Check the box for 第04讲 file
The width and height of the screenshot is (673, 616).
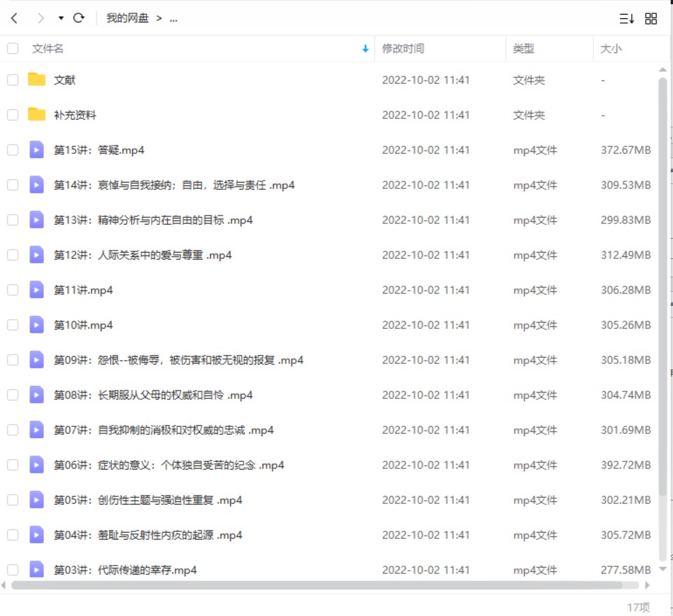click(x=13, y=535)
